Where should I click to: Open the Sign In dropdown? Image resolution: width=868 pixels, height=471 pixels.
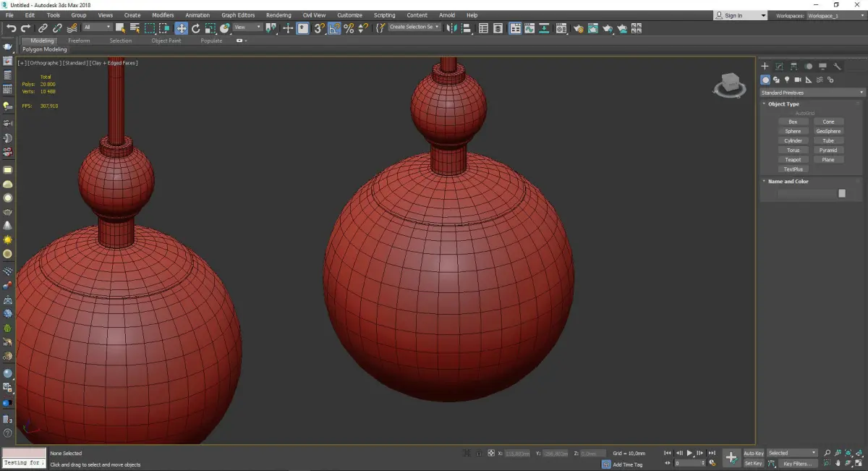tap(741, 15)
